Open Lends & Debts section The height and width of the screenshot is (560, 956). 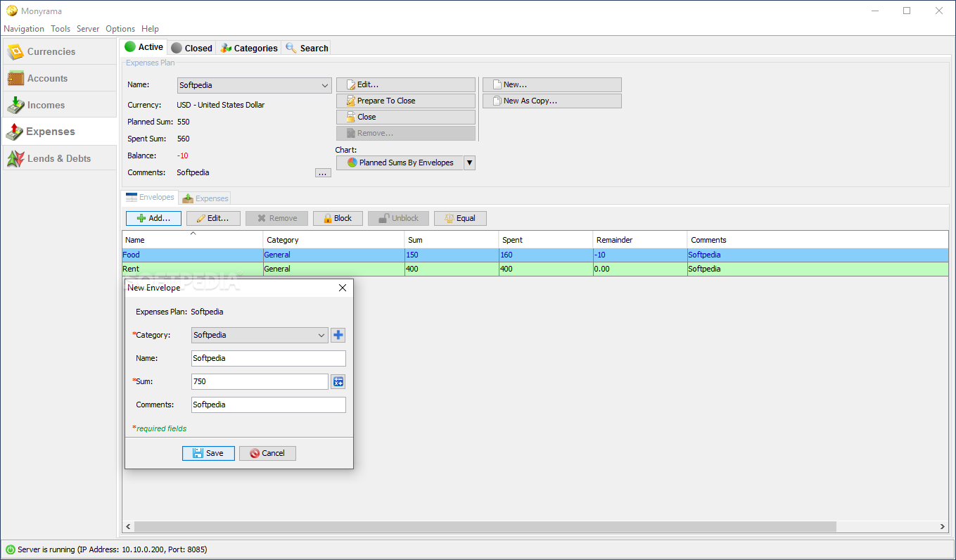[60, 158]
